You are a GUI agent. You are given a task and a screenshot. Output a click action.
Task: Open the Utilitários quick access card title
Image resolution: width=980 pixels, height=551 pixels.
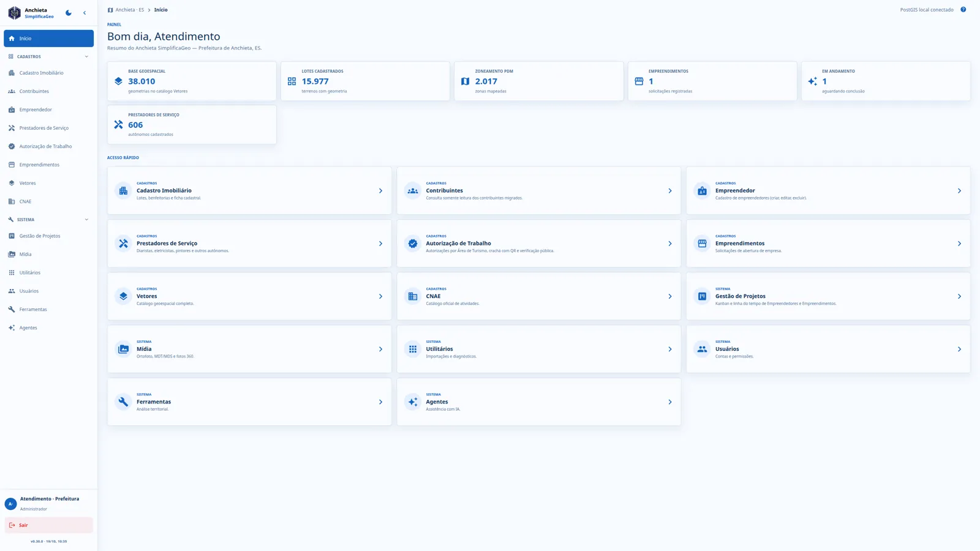[x=439, y=349]
